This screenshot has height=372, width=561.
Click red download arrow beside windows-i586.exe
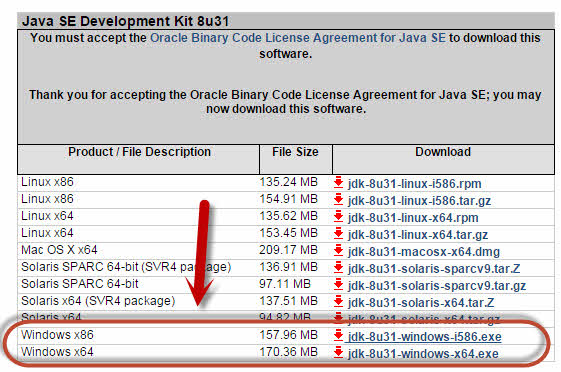point(338,335)
